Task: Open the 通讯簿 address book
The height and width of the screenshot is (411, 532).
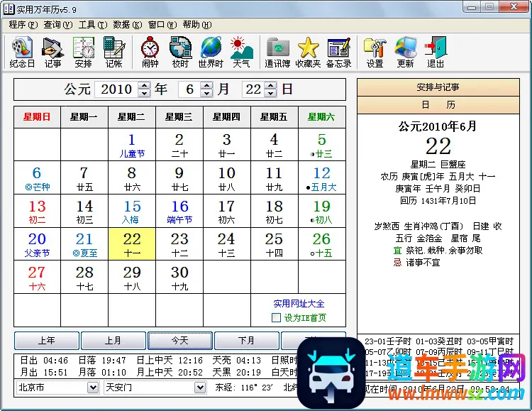Action: 277,52
